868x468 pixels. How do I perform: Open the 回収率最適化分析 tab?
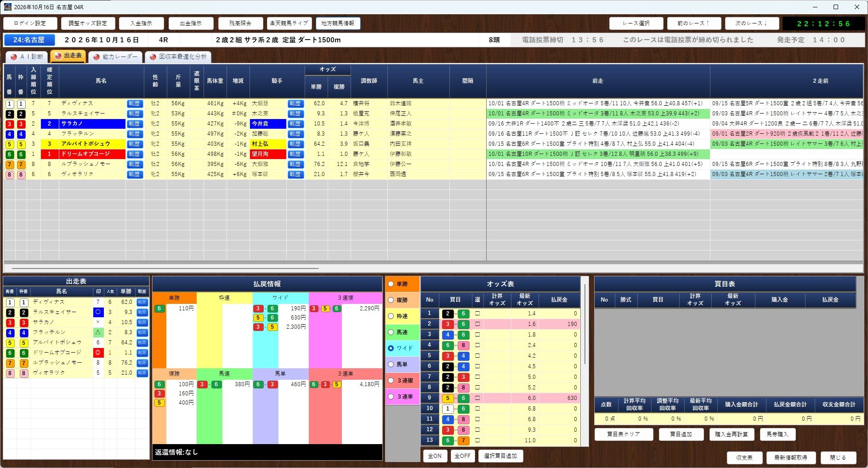pyautogui.click(x=178, y=57)
